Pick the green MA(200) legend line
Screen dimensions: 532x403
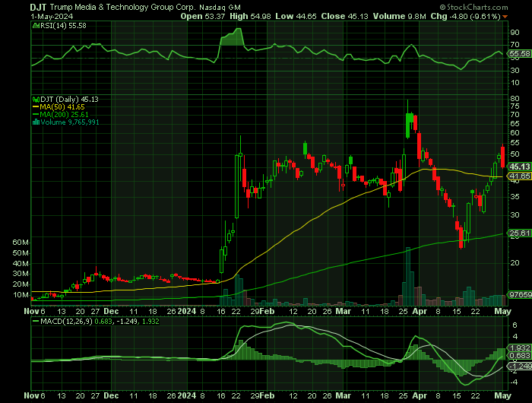click(x=35, y=114)
